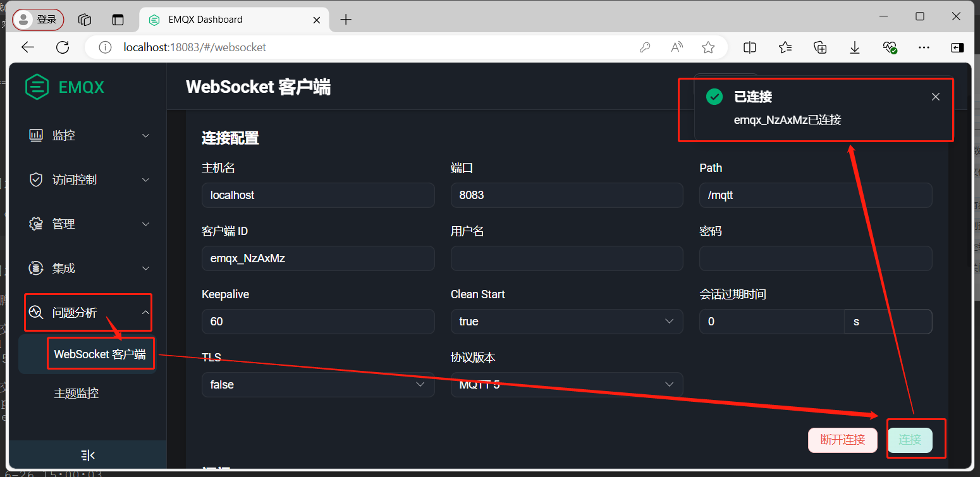Click the 连接配置 heading
Screen dimensions: 980x477
pos(230,138)
